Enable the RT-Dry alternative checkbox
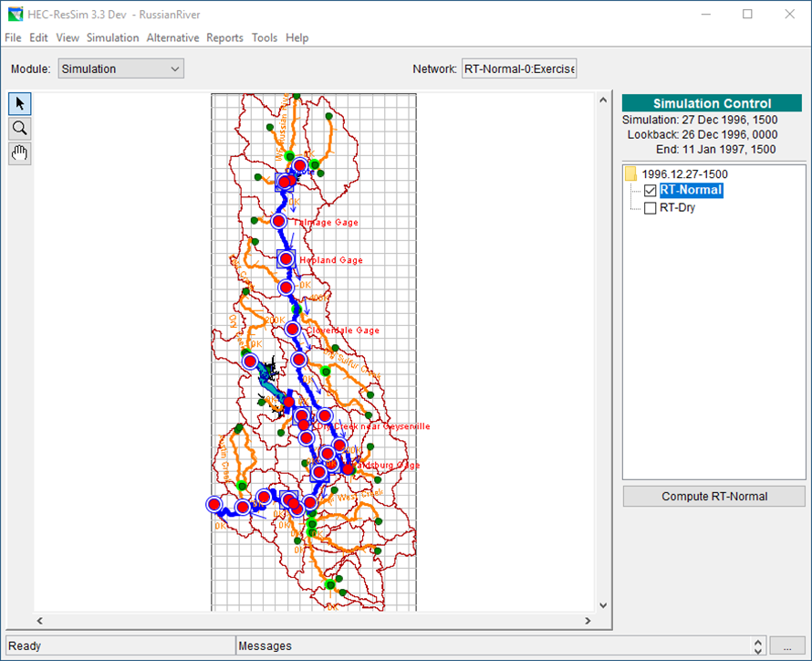This screenshot has height=661, width=812. [x=651, y=208]
